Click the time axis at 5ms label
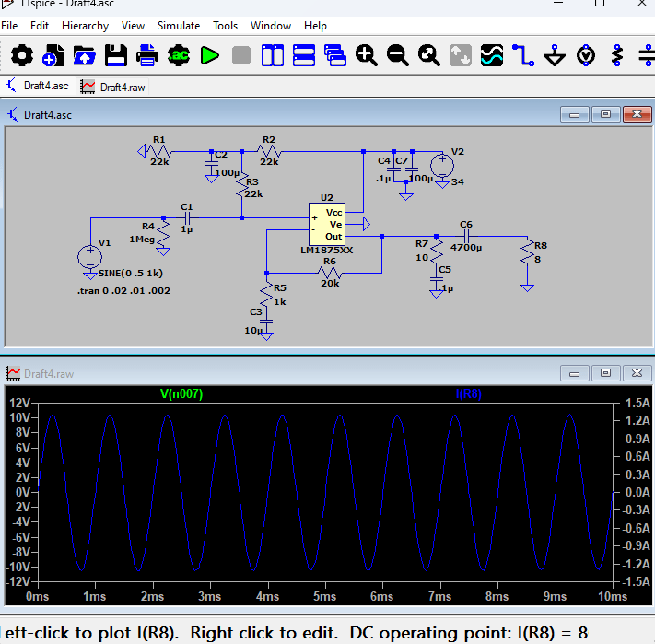Image resolution: width=655 pixels, height=644 pixels. [325, 596]
